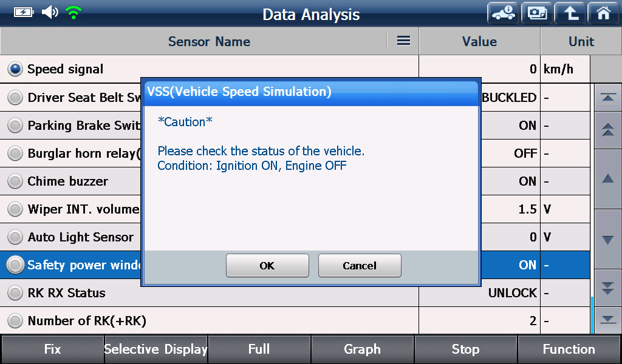622x364 pixels.
Task: Page up in the sensor list
Action: (607, 129)
